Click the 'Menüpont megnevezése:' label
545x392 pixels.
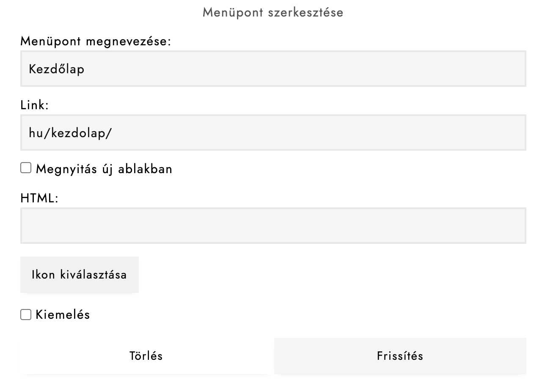point(96,41)
